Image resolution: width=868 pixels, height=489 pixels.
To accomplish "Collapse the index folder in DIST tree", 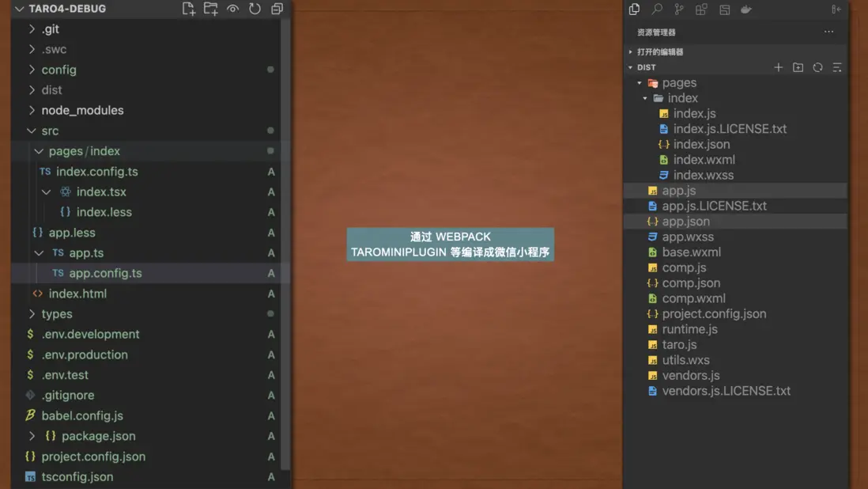I will (x=645, y=99).
